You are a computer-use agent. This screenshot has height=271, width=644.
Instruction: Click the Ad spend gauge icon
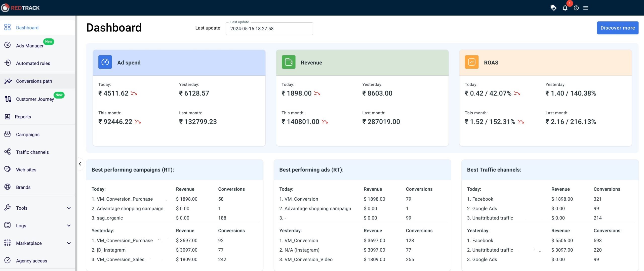(105, 62)
